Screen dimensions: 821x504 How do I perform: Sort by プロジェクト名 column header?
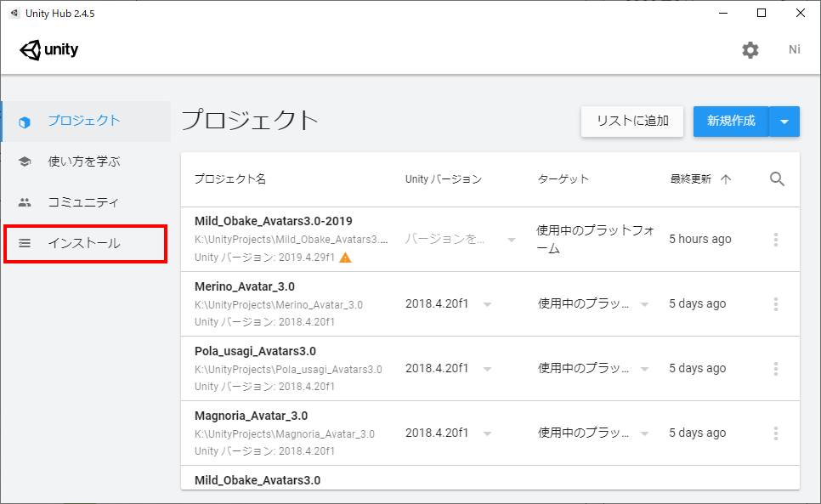click(x=230, y=179)
